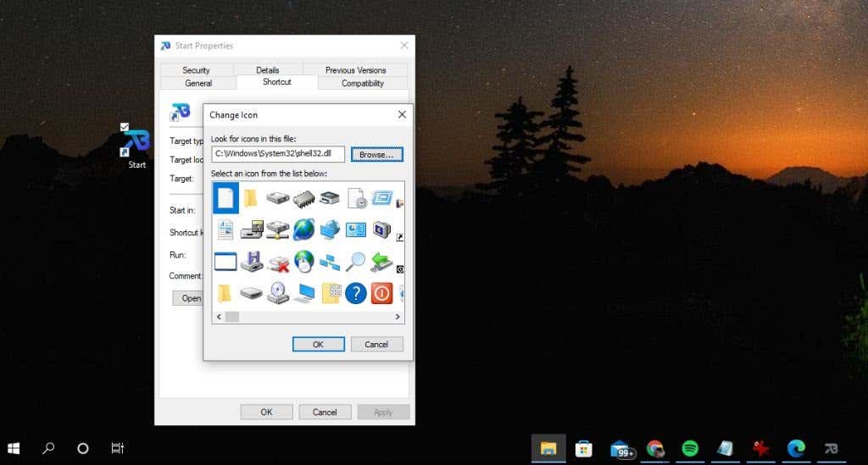
Task: Select the Internet Explorer style globe icon
Action: pos(303,230)
